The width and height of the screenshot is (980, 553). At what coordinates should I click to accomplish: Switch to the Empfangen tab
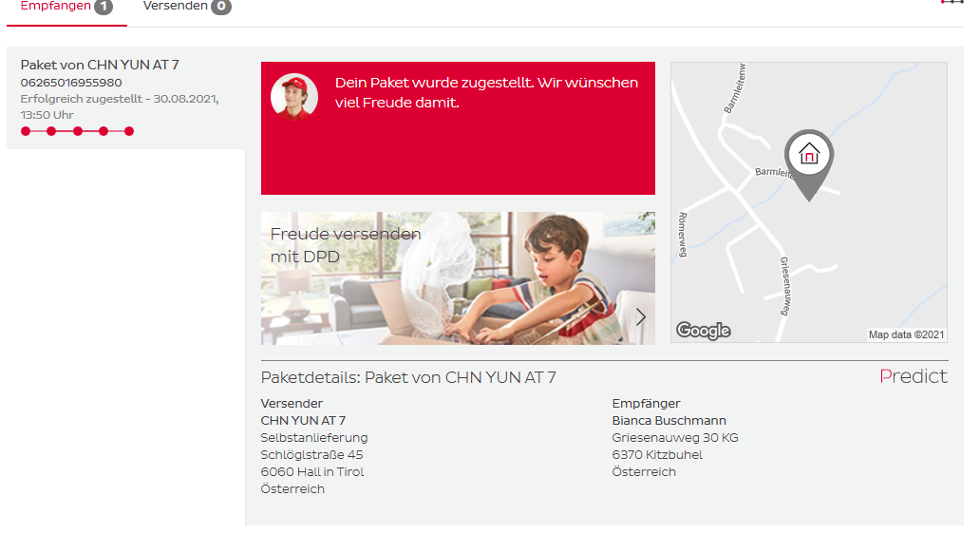coord(66,8)
